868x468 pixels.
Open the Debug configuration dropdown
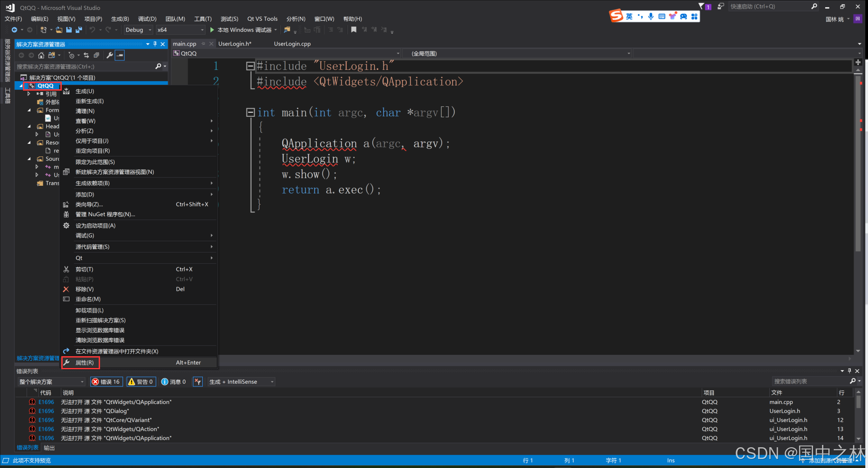click(x=138, y=30)
